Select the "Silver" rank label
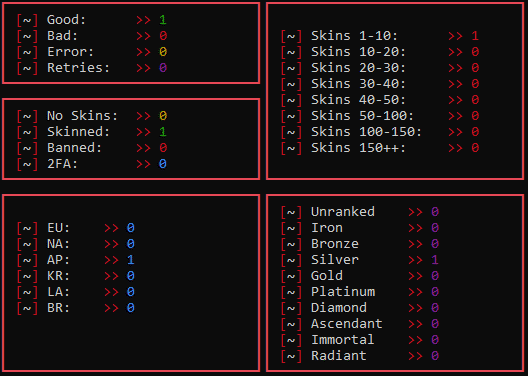Viewport: 528px width, 376px height. click(x=335, y=260)
